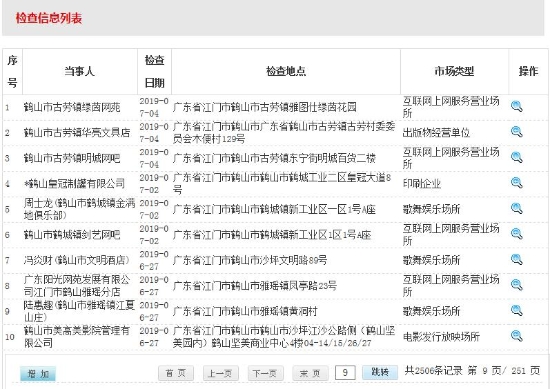
Task: View details icon for row 5 周士龙
Action: (516, 208)
